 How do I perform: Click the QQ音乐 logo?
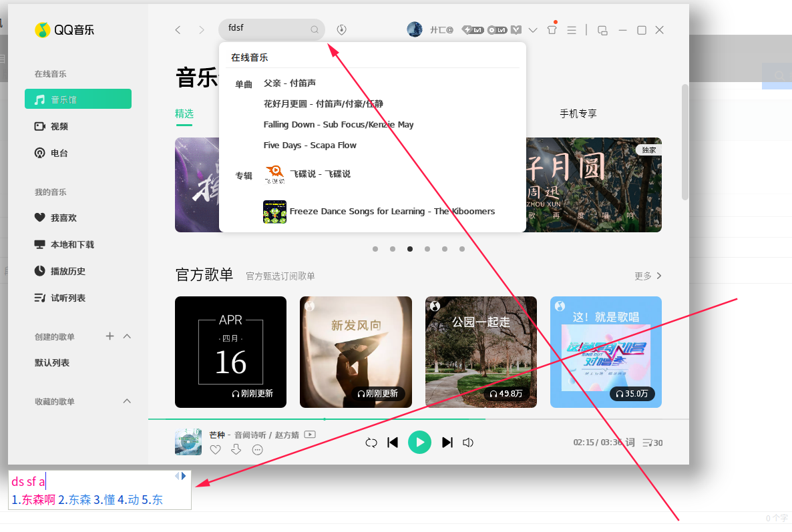[64, 30]
